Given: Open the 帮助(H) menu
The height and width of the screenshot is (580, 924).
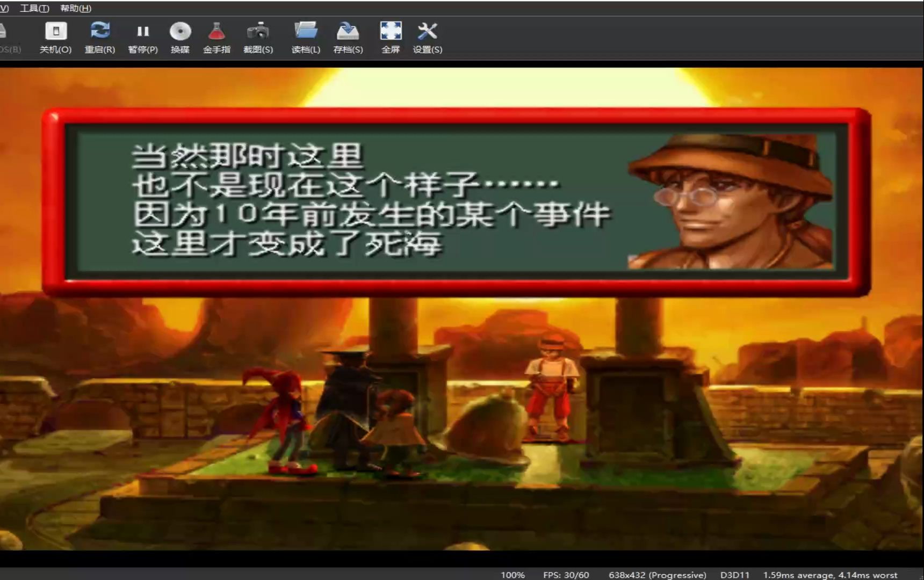Looking at the screenshot, I should click(76, 8).
